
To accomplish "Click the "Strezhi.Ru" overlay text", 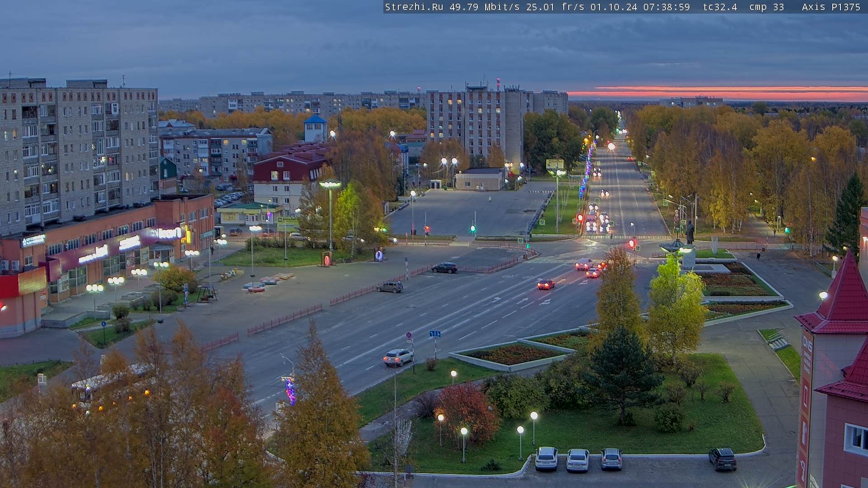I will click(x=414, y=7).
